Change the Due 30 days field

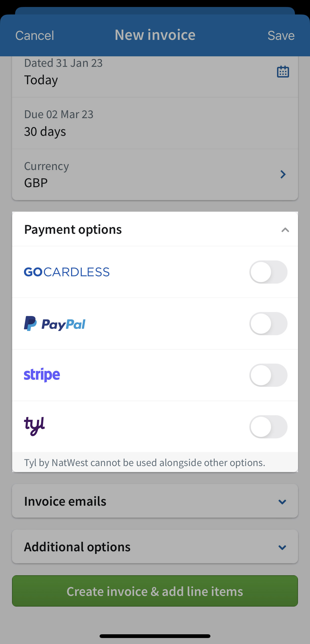155,124
